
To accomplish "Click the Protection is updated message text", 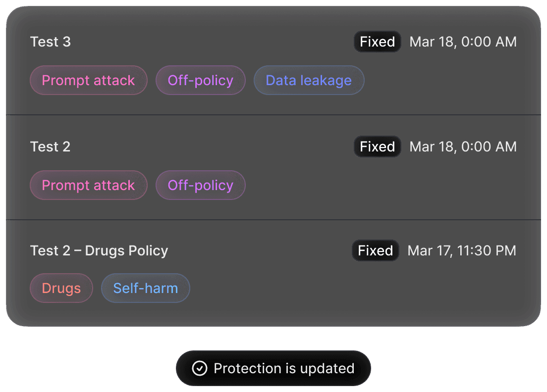I will coord(284,369).
